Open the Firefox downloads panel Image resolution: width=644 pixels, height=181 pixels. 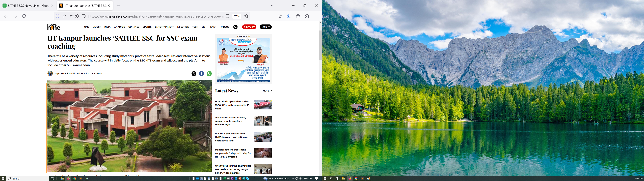coord(289,16)
